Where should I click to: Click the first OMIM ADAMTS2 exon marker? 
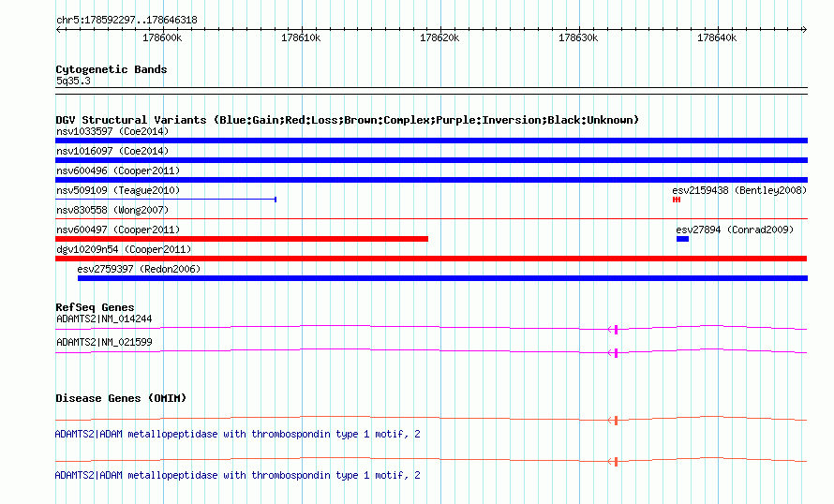coord(616,421)
